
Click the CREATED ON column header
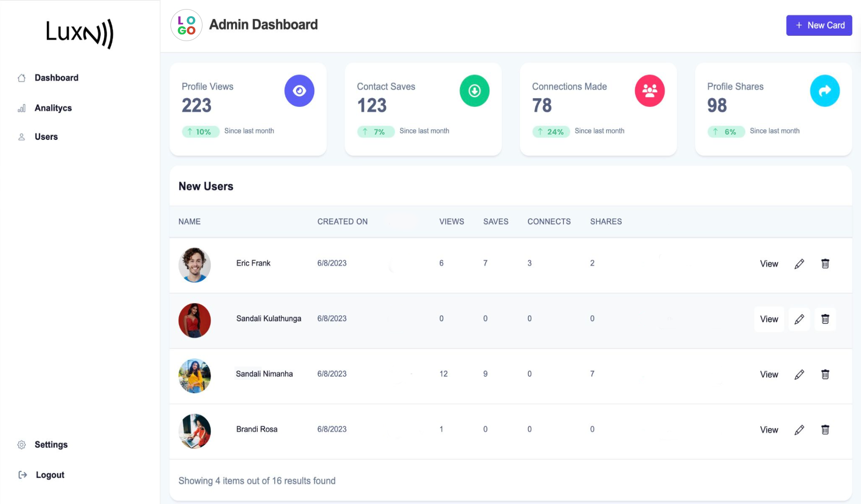(342, 221)
